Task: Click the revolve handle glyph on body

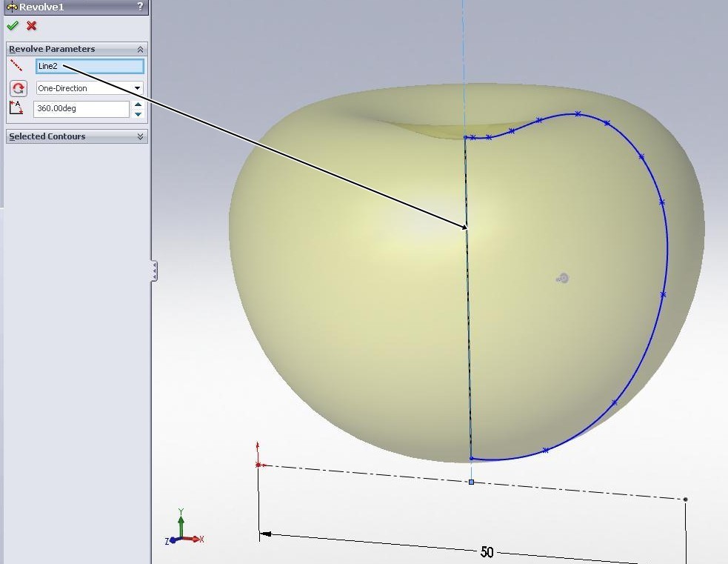Action: 562,278
